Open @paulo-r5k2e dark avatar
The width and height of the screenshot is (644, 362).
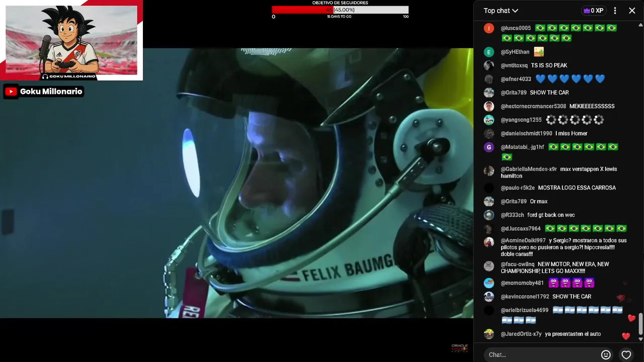tap(489, 188)
